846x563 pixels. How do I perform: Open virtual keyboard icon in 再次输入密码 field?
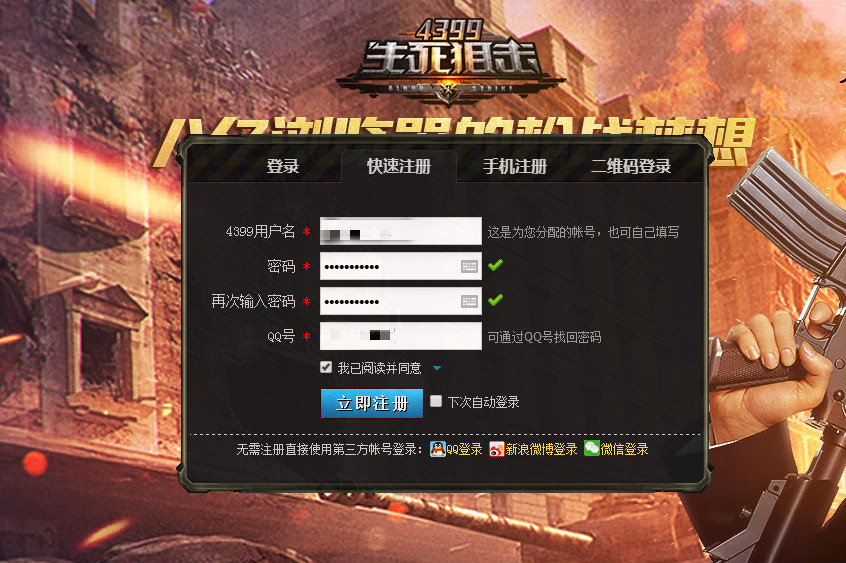click(469, 301)
